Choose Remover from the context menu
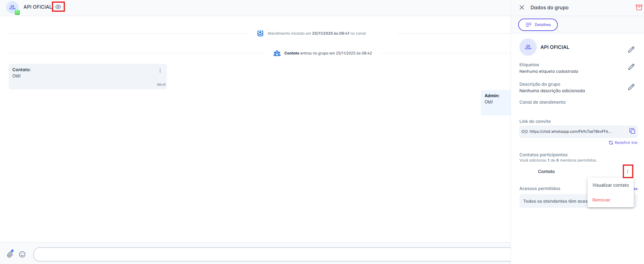Viewport: 644px width, 264px height. (601, 200)
